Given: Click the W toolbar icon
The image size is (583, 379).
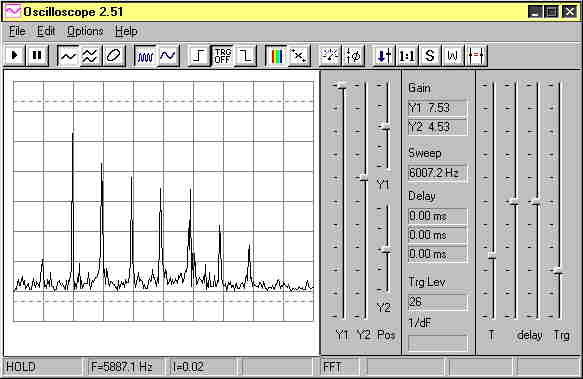Looking at the screenshot, I should (x=452, y=56).
